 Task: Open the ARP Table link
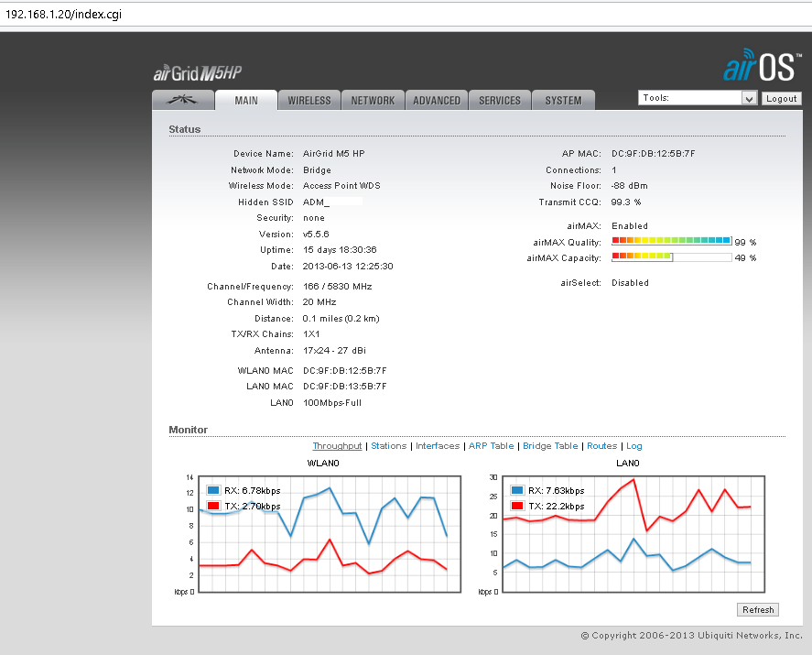coord(491,445)
